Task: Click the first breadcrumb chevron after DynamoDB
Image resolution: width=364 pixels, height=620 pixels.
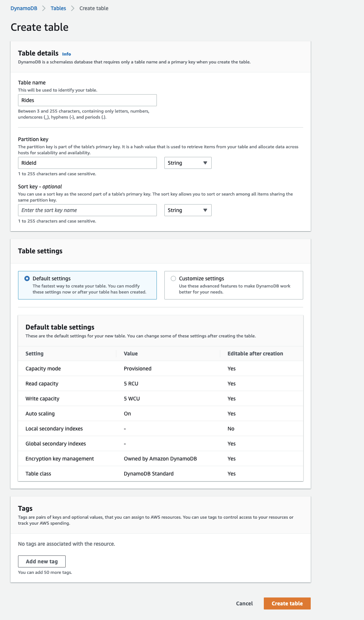Action: point(44,8)
